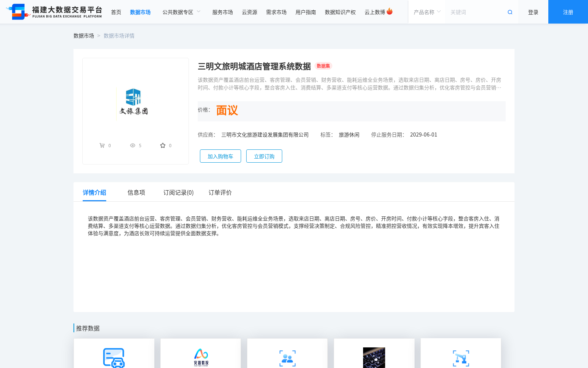This screenshot has width=588, height=368.
Task: Click the 推荐数据 section heading
Action: click(x=88, y=328)
